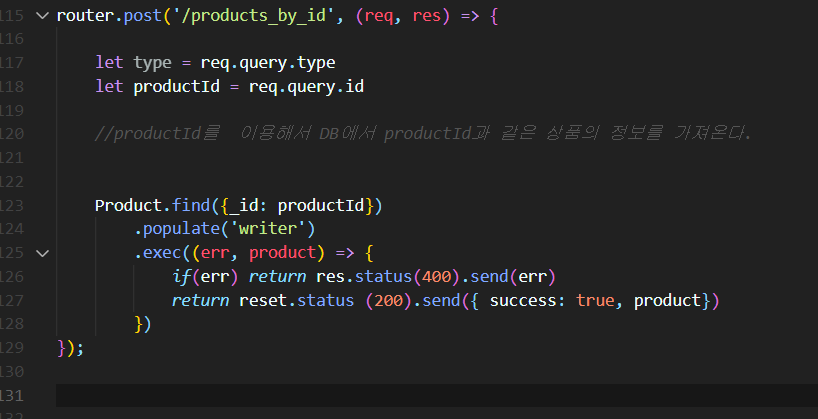Click 'req' parameter in the router.post callback
The height and width of the screenshot is (419, 818).
tap(379, 16)
